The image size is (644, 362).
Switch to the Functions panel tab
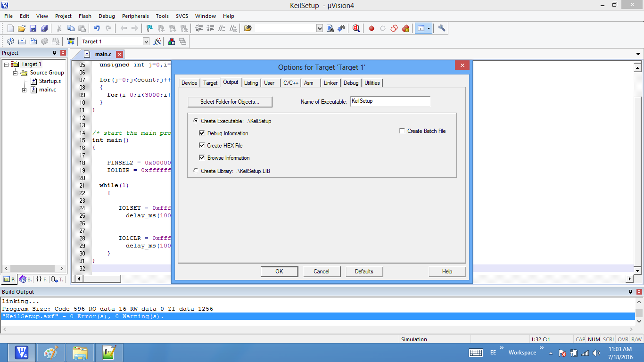[x=41, y=279]
